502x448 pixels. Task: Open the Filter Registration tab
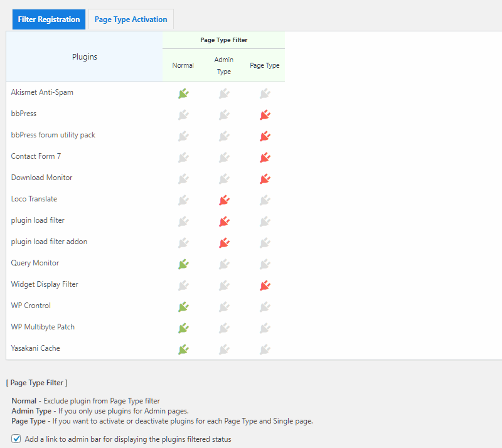point(49,19)
